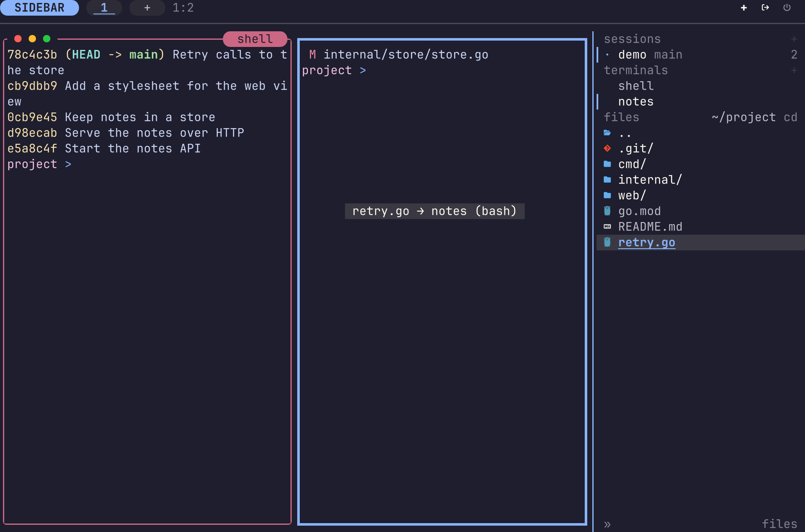Image resolution: width=805 pixels, height=532 pixels.
Task: Click the power icon in top bar
Action: click(787, 8)
